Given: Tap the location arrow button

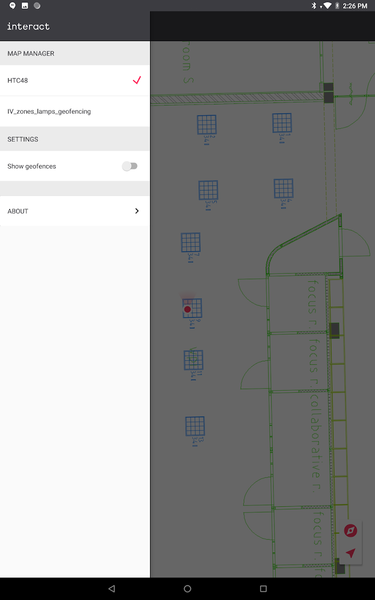Looking at the screenshot, I should click(351, 553).
